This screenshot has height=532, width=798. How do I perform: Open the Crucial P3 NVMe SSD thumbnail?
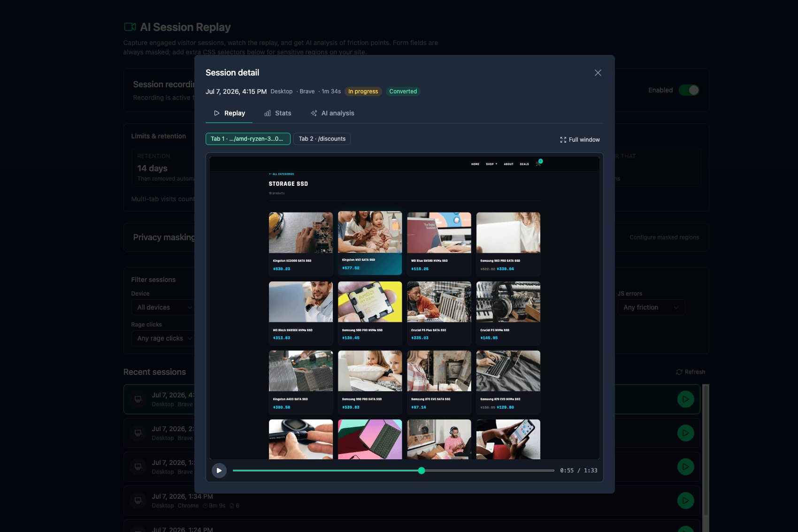508,302
